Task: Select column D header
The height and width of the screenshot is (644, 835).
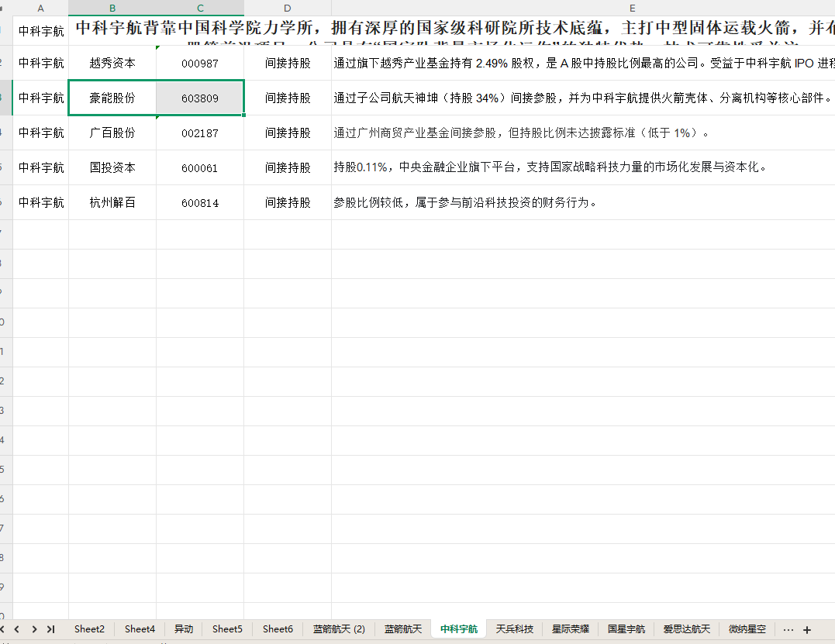Action: pos(288,8)
